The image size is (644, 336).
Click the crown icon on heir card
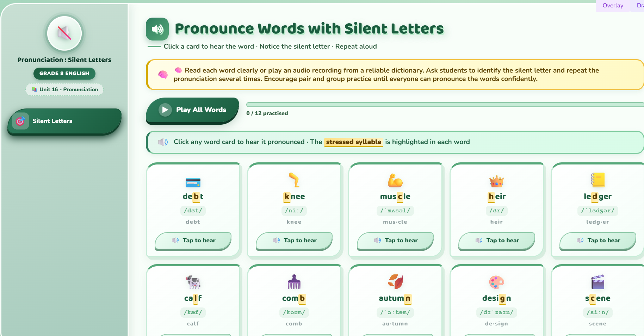496,181
